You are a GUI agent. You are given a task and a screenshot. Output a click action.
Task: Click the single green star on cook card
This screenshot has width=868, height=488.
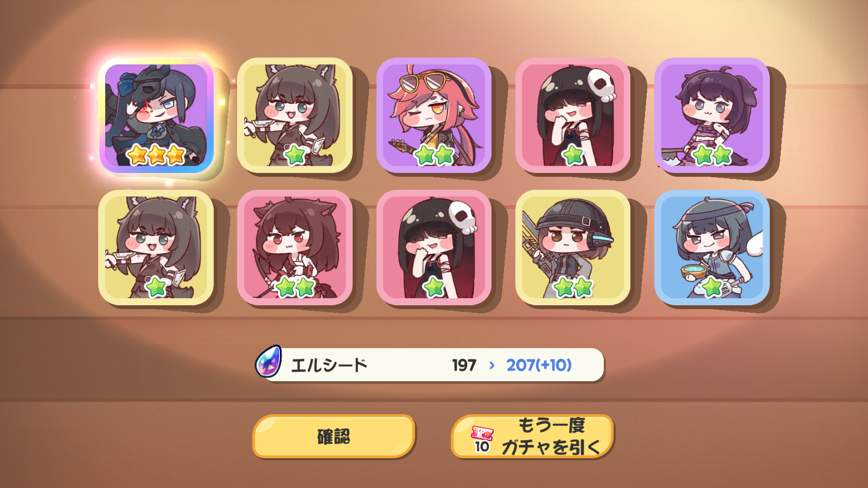coord(712,287)
